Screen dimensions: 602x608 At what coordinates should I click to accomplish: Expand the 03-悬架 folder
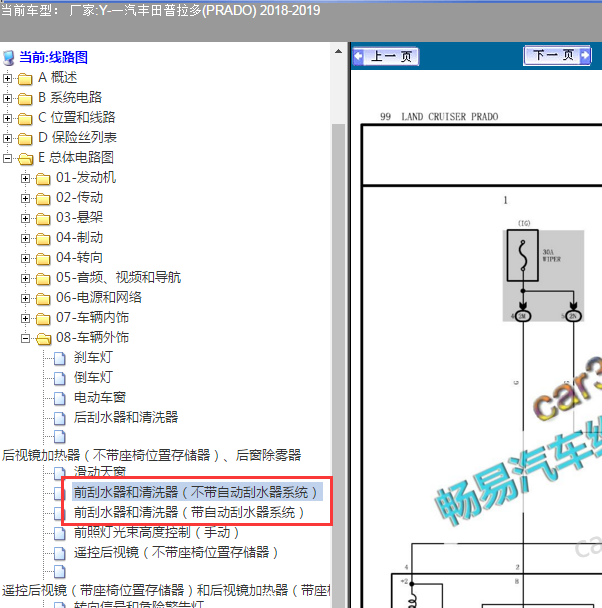pyautogui.click(x=25, y=218)
